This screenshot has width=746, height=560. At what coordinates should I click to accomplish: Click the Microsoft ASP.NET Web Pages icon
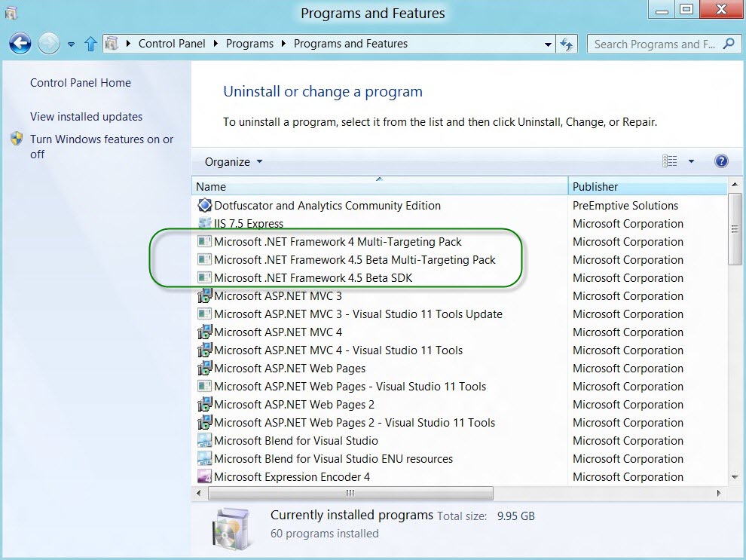[x=204, y=369]
